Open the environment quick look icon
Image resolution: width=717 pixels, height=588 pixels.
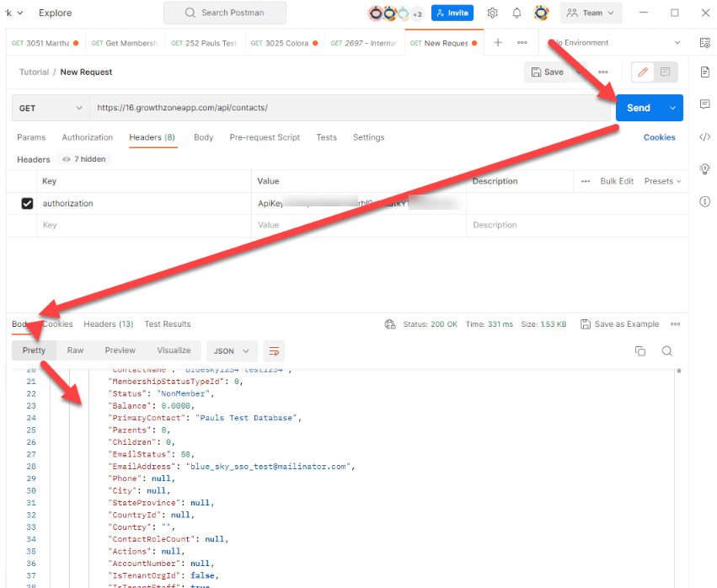[704, 43]
